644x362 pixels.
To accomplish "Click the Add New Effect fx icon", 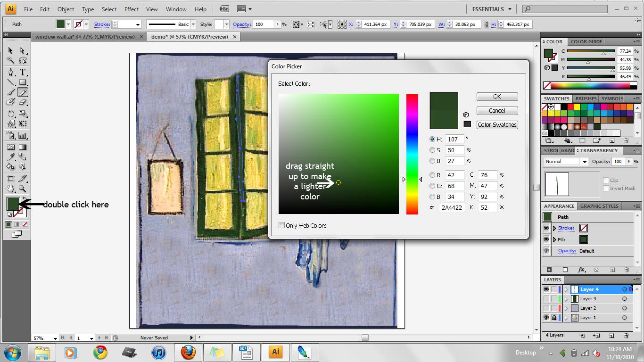I will coord(581,270).
